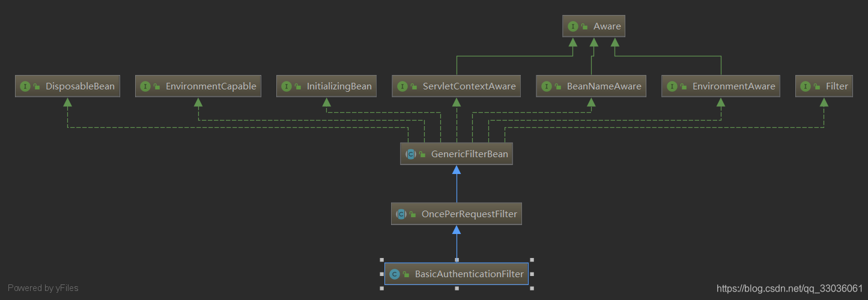Click the lock icon on BasicAuthenticationFilter
868x300 pixels.
[407, 274]
